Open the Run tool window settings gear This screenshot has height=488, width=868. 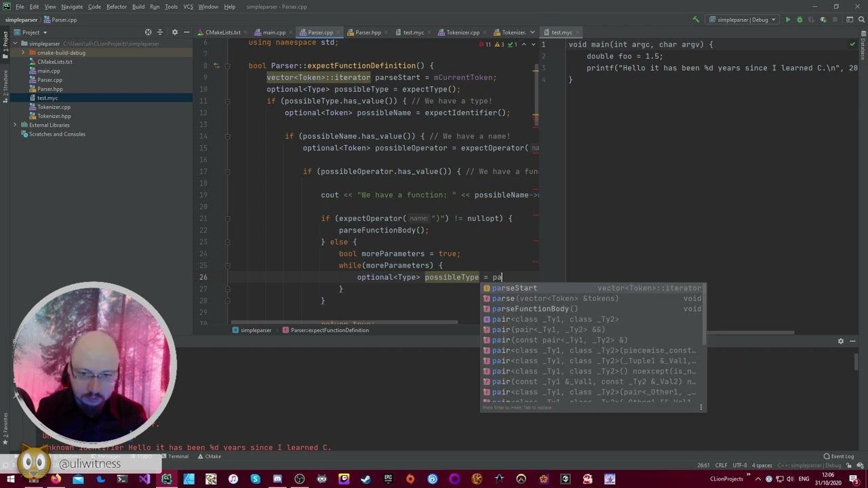841,341
